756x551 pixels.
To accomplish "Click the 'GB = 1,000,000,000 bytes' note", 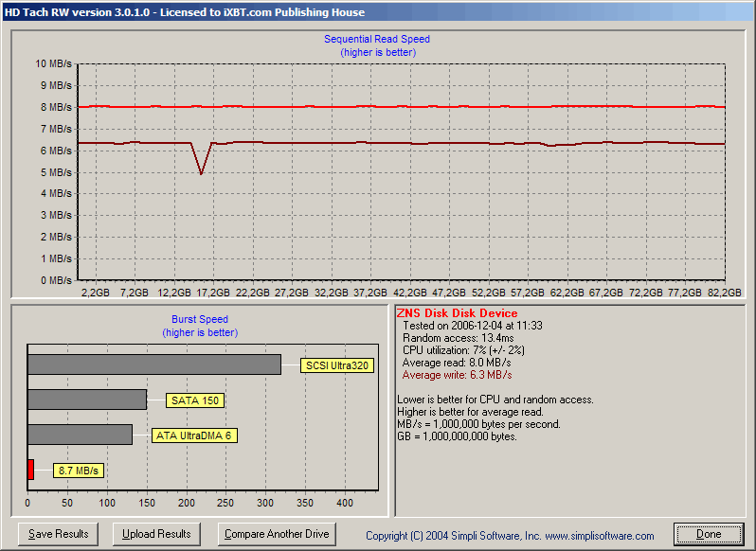I will [x=457, y=436].
